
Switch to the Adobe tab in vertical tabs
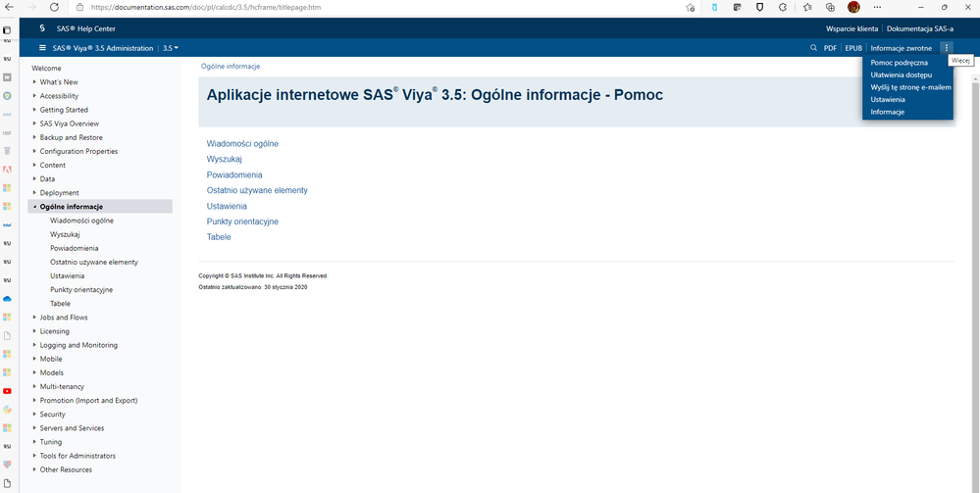7,170
